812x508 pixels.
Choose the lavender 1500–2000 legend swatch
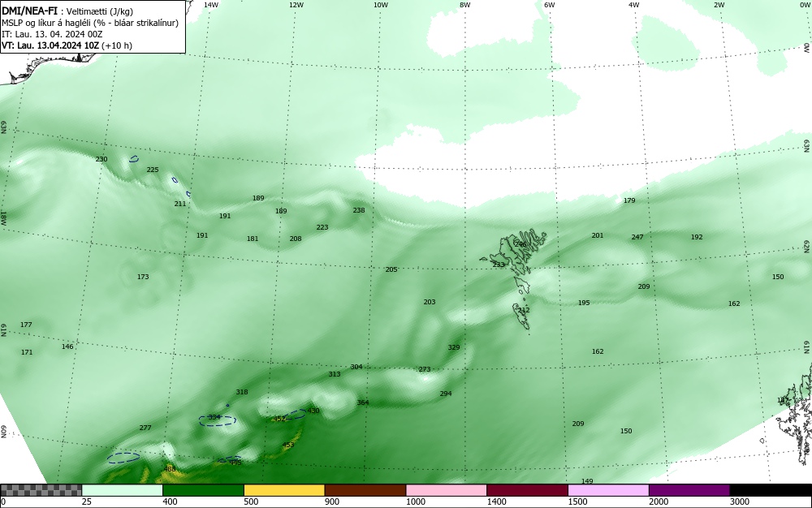click(x=608, y=490)
